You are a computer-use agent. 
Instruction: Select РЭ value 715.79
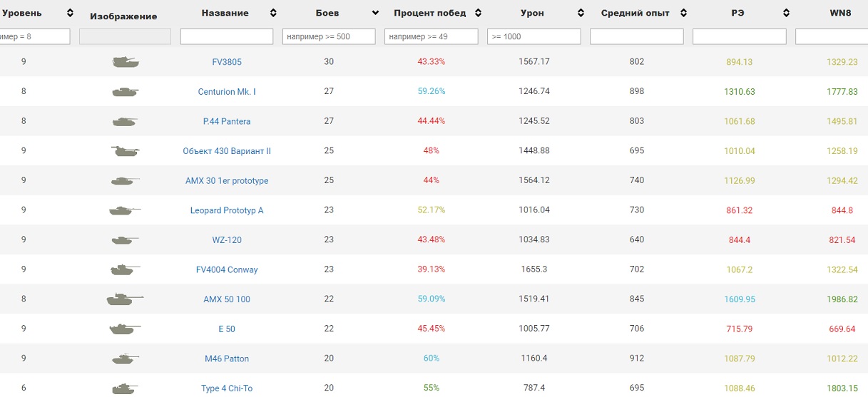[x=740, y=329]
